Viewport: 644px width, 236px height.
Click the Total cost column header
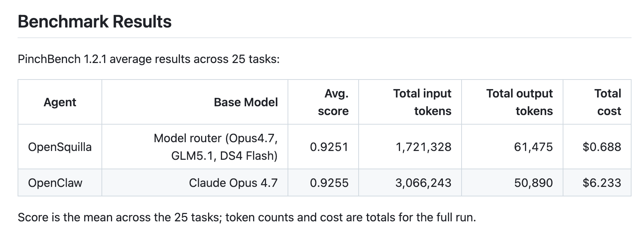(x=608, y=102)
